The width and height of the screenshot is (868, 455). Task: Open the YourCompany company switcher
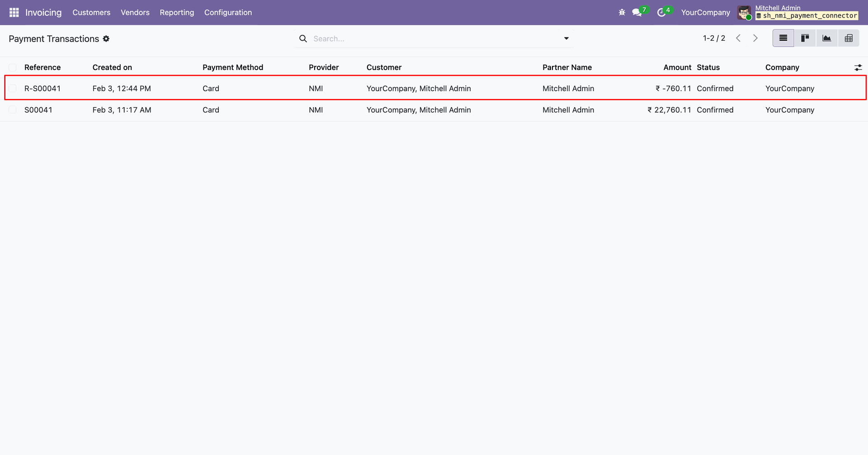(x=705, y=12)
